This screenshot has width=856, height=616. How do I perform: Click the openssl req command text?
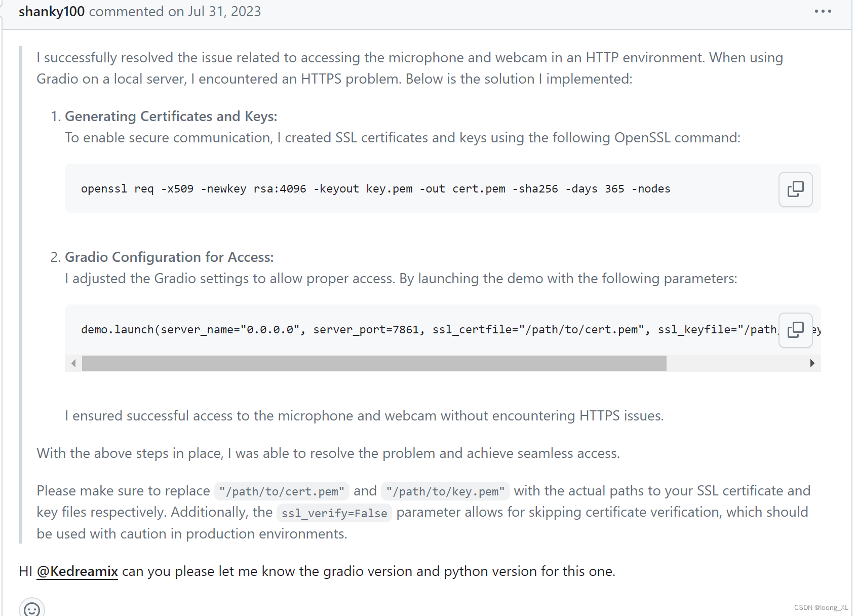click(x=375, y=189)
